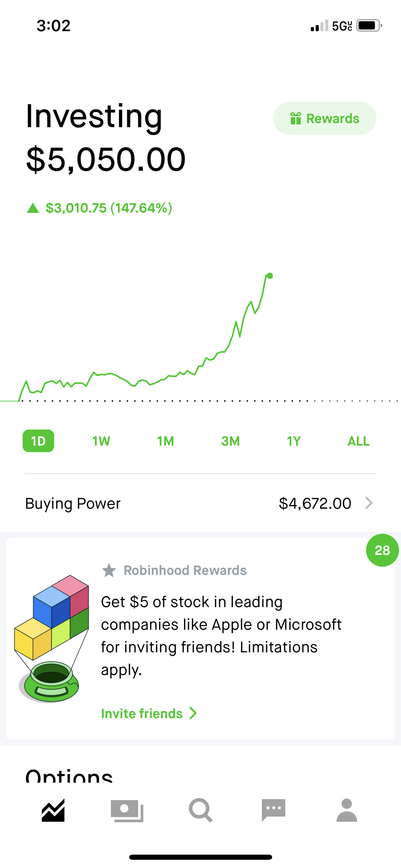The image size is (401, 868).
Task: Tap the green endpoint dot on chart
Action: [x=270, y=276]
